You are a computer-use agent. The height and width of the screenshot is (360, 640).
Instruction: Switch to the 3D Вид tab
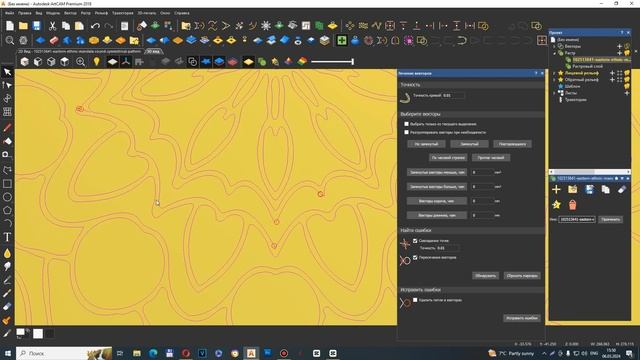tap(153, 52)
